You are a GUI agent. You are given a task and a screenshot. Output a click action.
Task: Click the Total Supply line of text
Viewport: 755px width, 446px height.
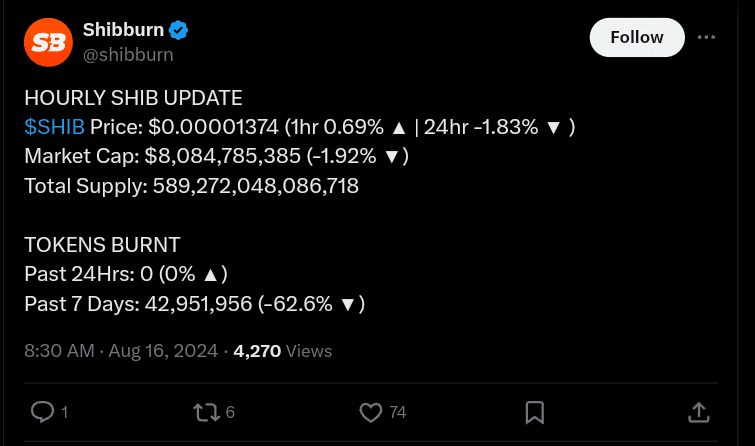point(191,185)
